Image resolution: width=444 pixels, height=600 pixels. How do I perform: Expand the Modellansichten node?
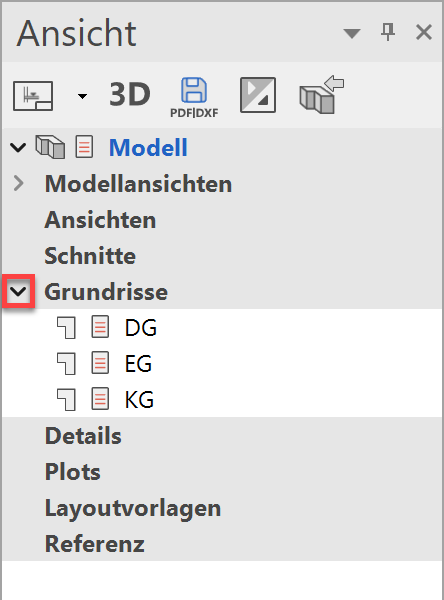pos(18,183)
